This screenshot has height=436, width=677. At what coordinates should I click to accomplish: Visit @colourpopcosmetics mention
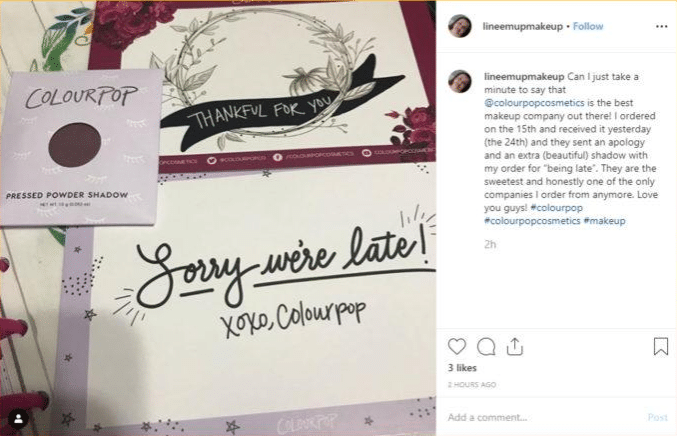point(534,103)
